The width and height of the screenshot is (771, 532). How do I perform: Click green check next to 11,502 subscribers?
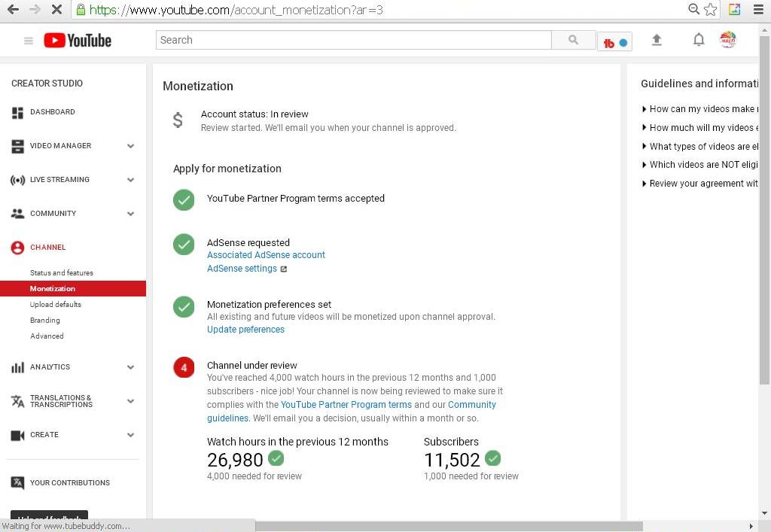pyautogui.click(x=492, y=458)
